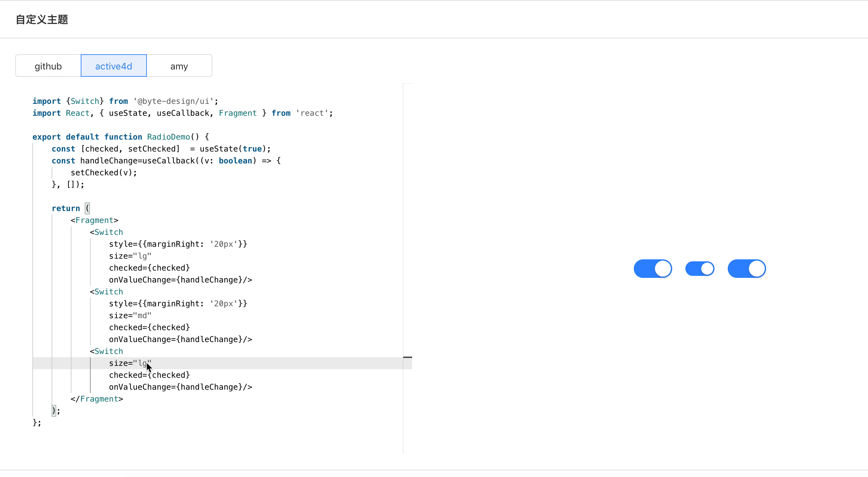Click the RadioDemo function name
The image size is (868, 477).
(x=168, y=137)
